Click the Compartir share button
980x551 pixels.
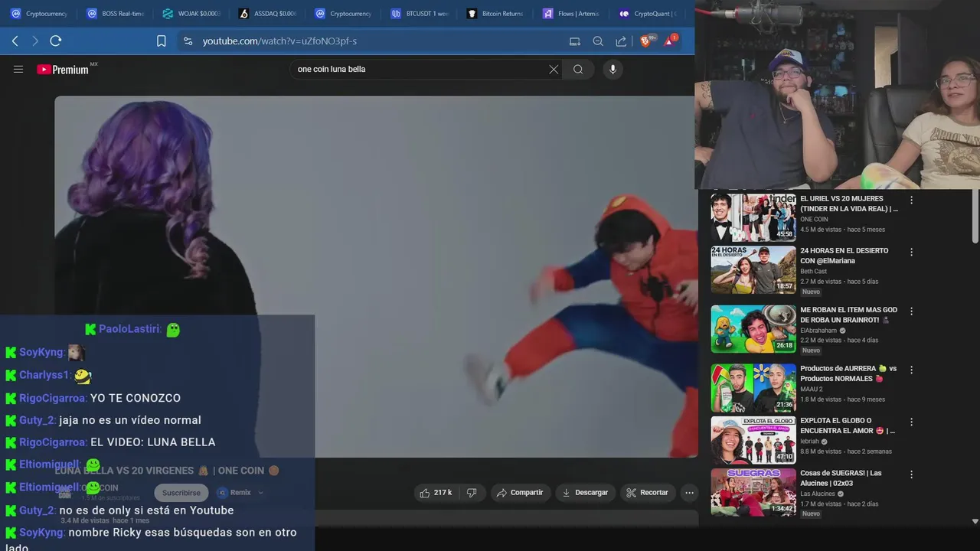point(520,493)
